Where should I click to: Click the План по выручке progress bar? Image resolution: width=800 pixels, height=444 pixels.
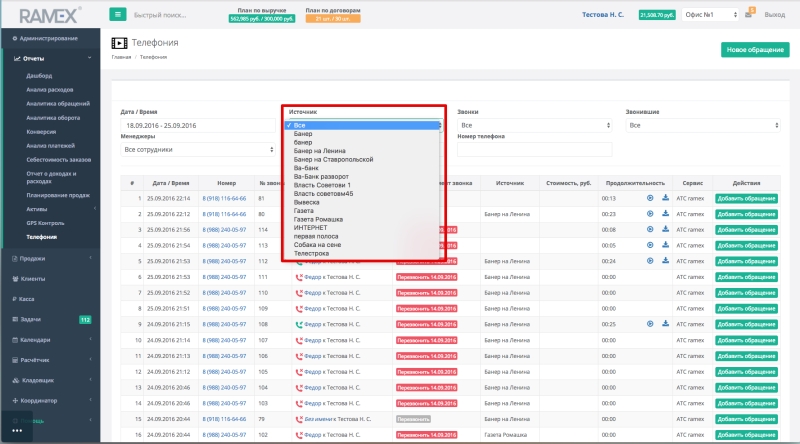coord(261,19)
